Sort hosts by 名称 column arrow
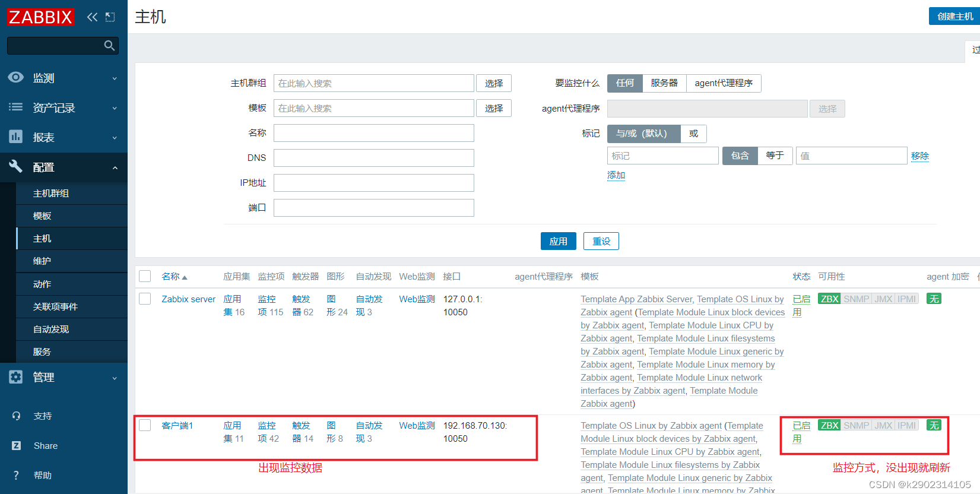This screenshot has width=980, height=494. point(185,277)
